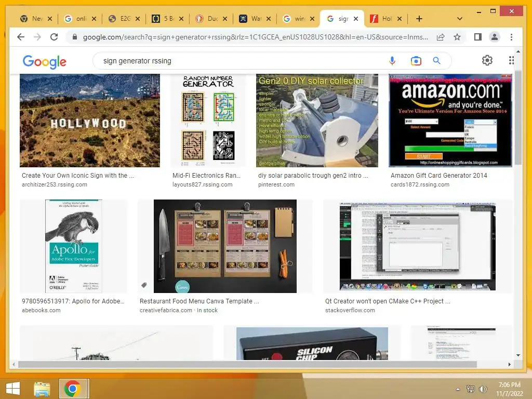The height and width of the screenshot is (399, 532).
Task: Bookmark this page with the star
Action: click(x=457, y=37)
